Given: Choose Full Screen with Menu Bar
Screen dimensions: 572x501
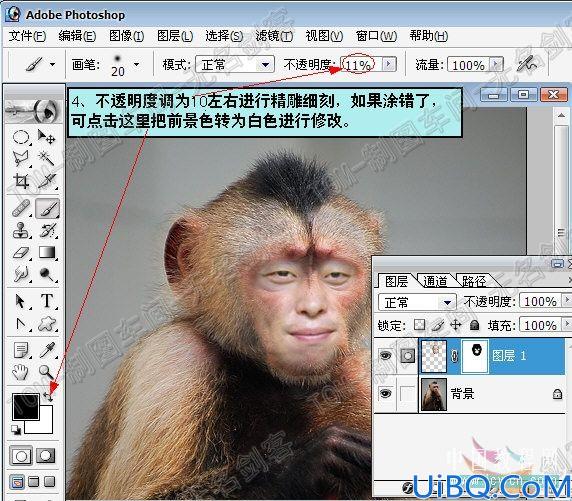Looking at the screenshot, I should click(34, 482).
